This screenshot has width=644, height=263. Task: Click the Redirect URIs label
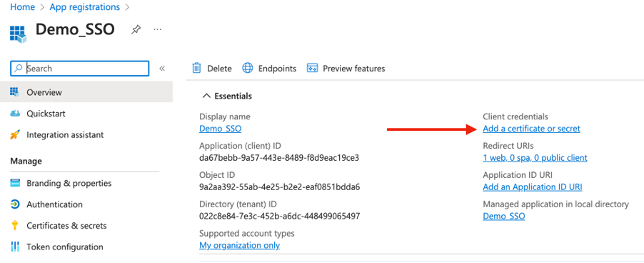pos(508,146)
